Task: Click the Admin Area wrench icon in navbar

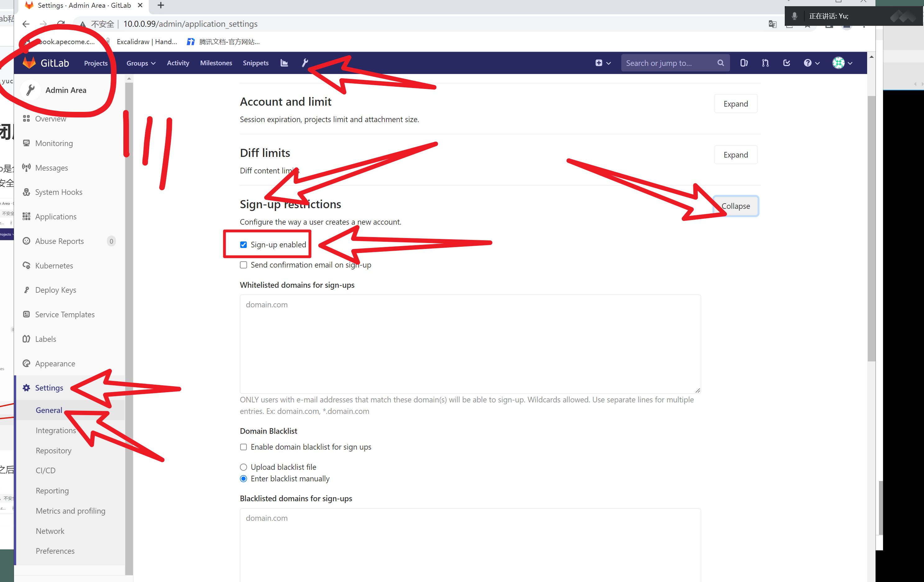Action: click(x=305, y=63)
